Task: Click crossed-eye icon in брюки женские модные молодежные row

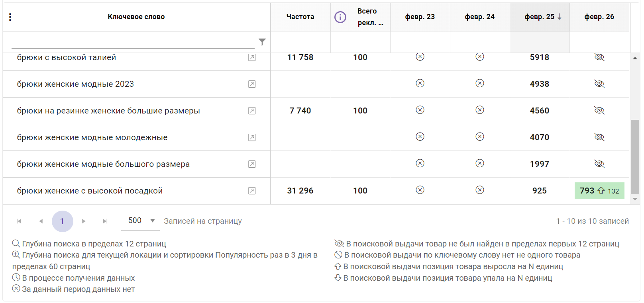Action: coord(599,137)
